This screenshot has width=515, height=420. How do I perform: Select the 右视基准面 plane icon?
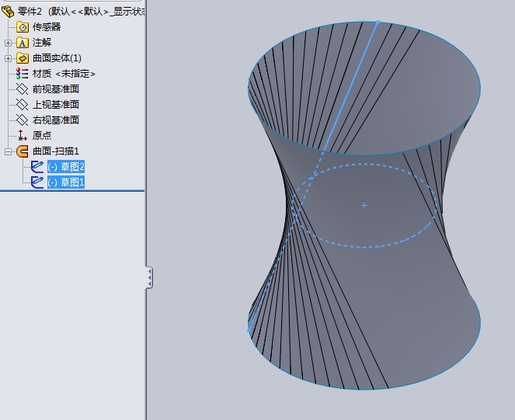(x=23, y=120)
